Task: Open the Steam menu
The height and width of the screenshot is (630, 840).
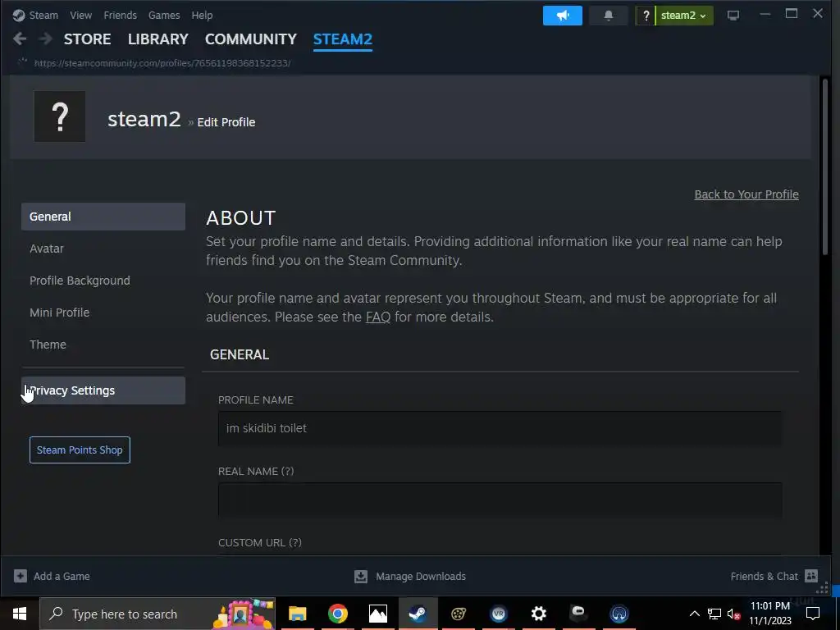Action: click(43, 15)
